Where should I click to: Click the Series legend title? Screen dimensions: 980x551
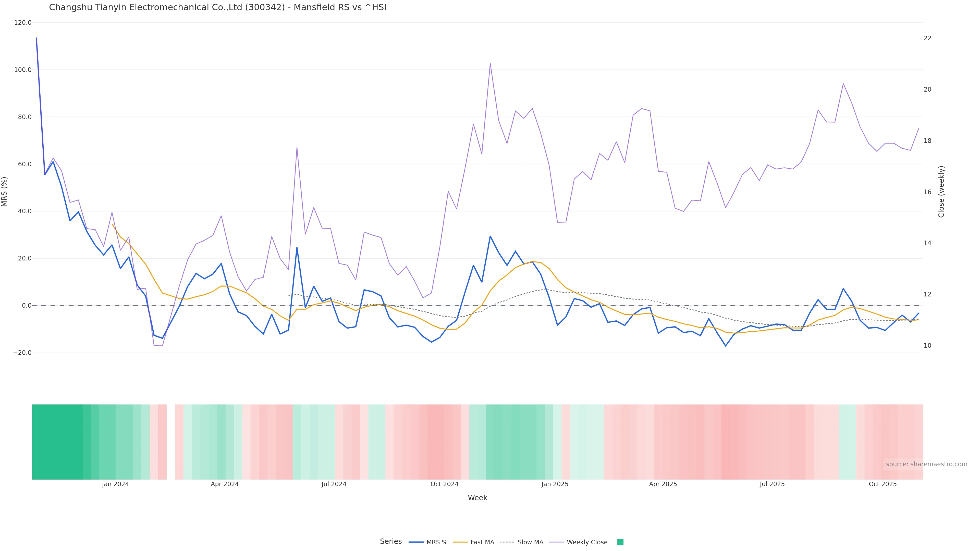391,542
